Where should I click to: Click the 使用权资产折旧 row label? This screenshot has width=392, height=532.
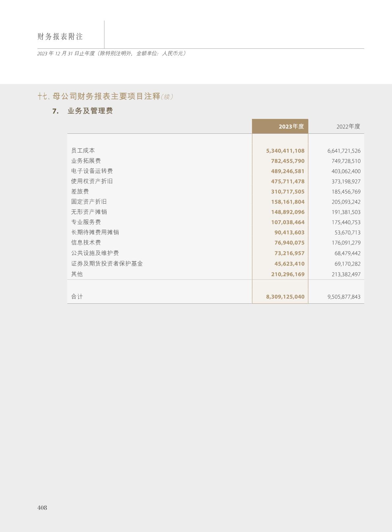click(92, 181)
